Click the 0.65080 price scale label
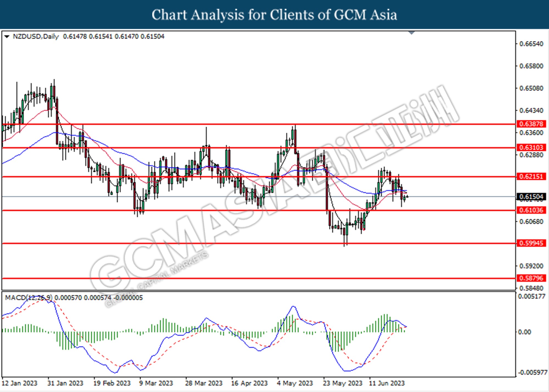 pos(531,88)
